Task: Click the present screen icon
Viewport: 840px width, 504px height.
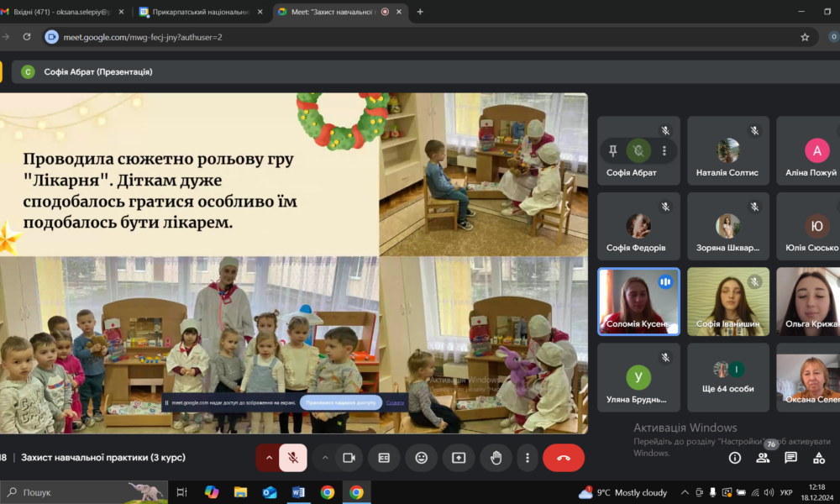Action: coord(458,458)
